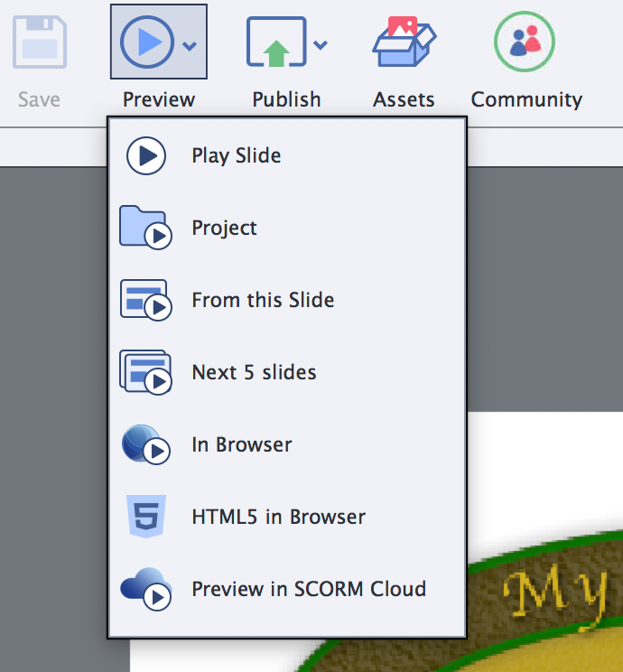The width and height of the screenshot is (623, 672).
Task: Click the HTML5 shield icon
Action: tap(144, 517)
